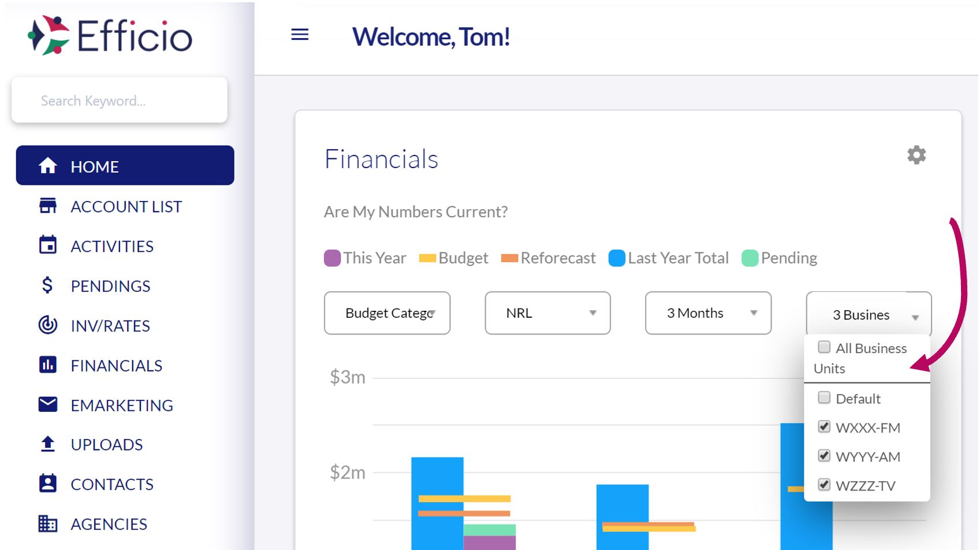Click the Efficio logo

(x=110, y=35)
